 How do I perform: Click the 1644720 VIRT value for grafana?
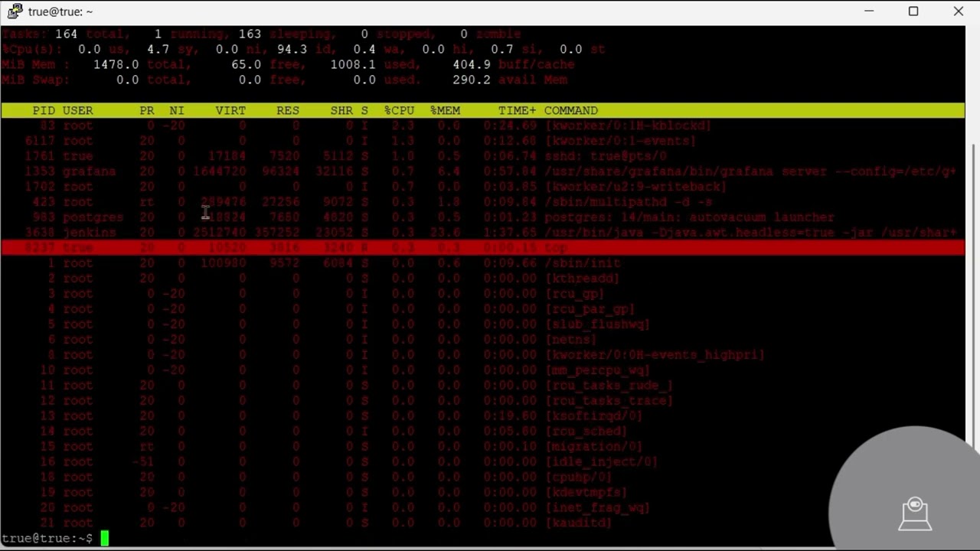pyautogui.click(x=219, y=171)
